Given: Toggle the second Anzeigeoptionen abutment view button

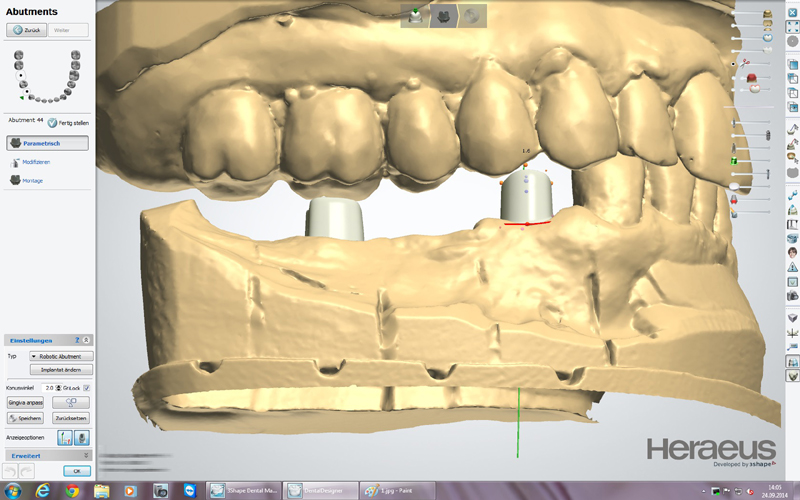Looking at the screenshot, I should pos(81,437).
